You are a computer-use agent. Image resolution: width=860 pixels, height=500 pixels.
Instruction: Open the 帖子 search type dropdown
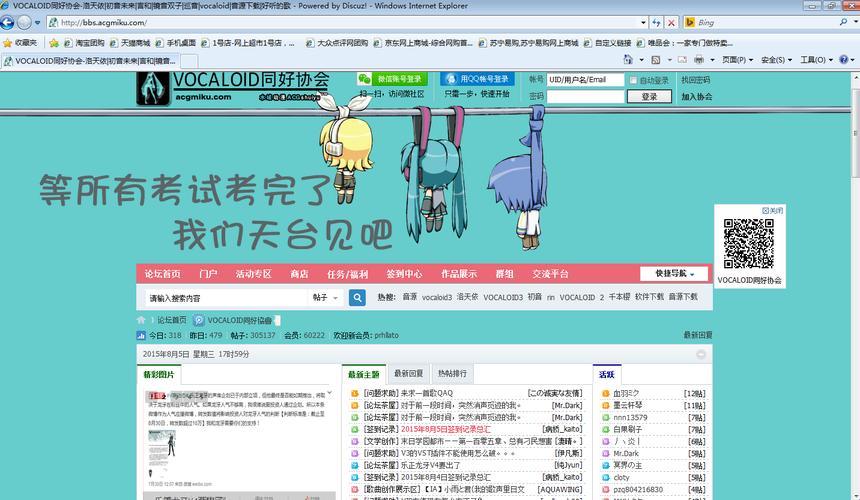point(325,298)
